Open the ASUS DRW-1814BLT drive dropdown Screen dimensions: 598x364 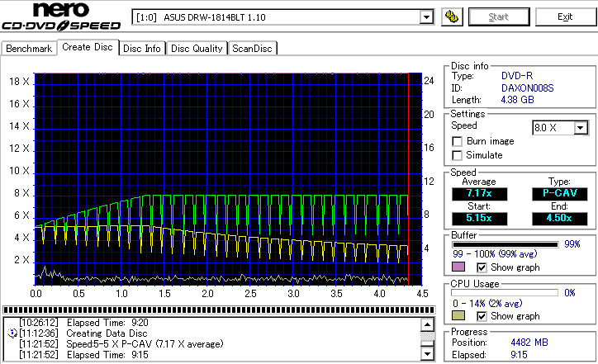pos(426,17)
